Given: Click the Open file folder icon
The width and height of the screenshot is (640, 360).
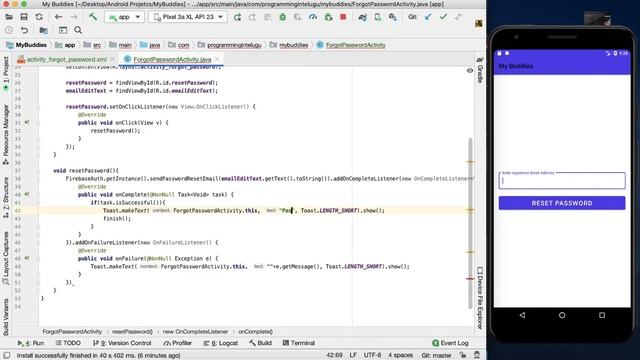Looking at the screenshot, I should 9,17.
